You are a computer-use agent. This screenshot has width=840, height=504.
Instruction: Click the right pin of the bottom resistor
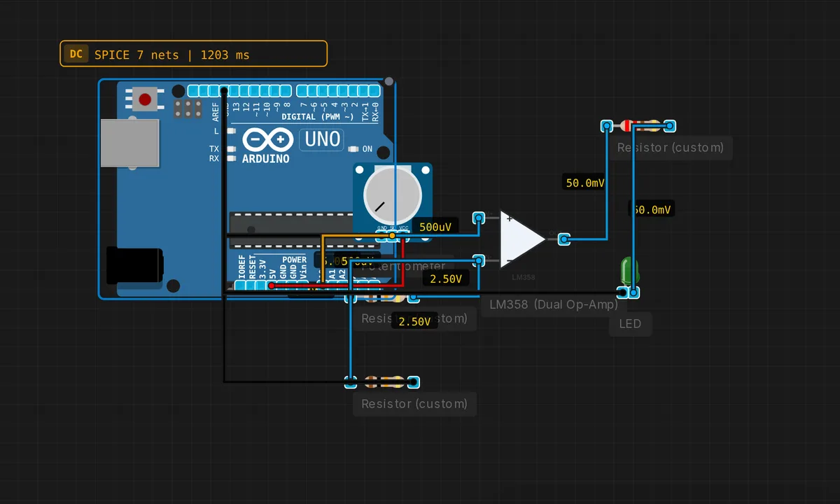(414, 382)
